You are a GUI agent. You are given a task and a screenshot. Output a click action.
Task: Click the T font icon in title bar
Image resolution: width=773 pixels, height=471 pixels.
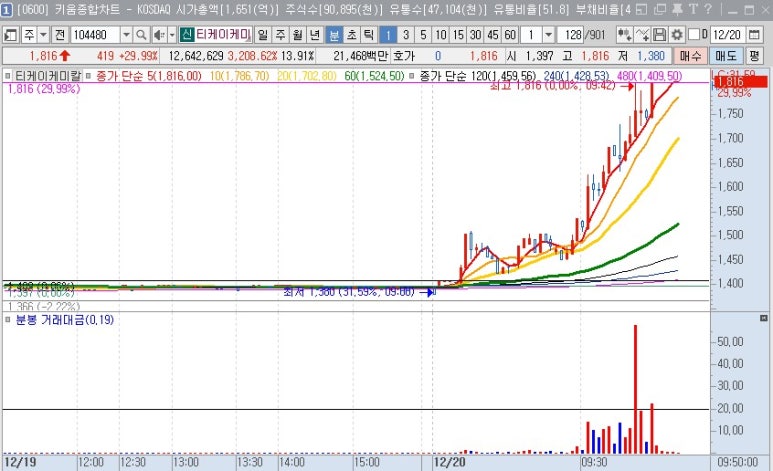[693, 9]
